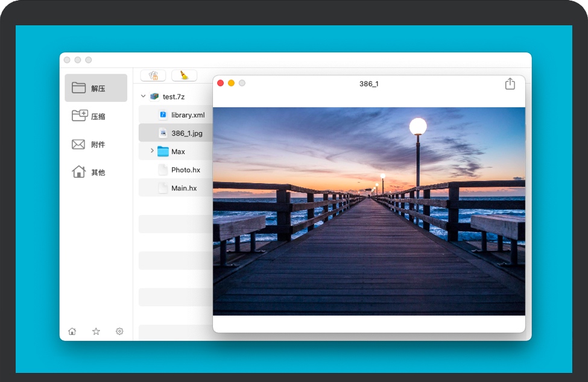Select library.xml in file list
The height and width of the screenshot is (382, 588).
pyautogui.click(x=188, y=115)
